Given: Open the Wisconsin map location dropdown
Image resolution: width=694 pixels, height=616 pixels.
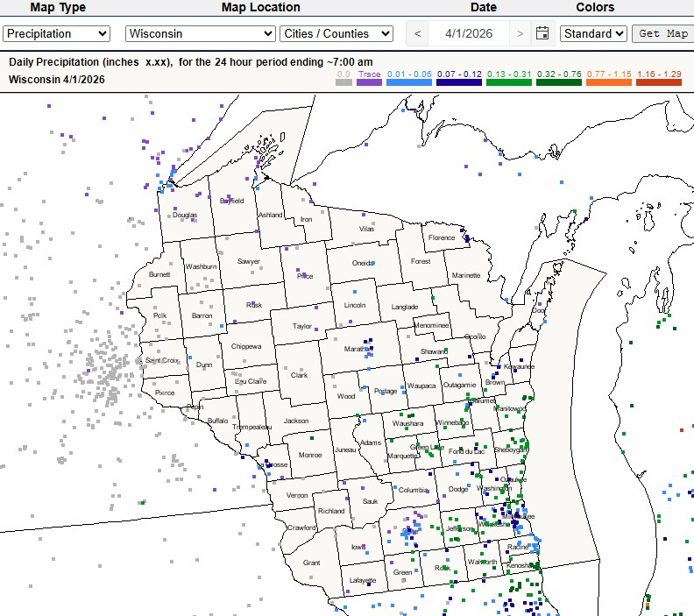Looking at the screenshot, I should coord(201,33).
